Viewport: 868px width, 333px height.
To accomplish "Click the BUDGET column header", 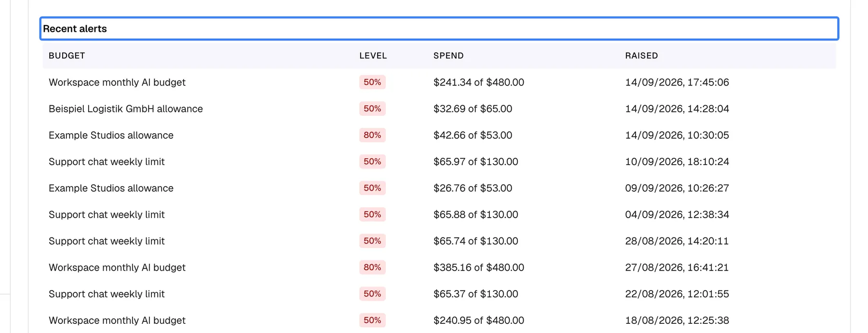I will [x=67, y=55].
